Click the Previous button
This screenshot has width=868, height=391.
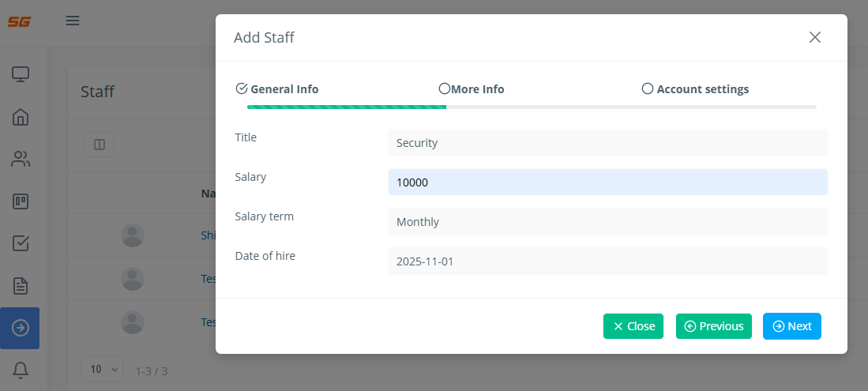click(x=714, y=326)
